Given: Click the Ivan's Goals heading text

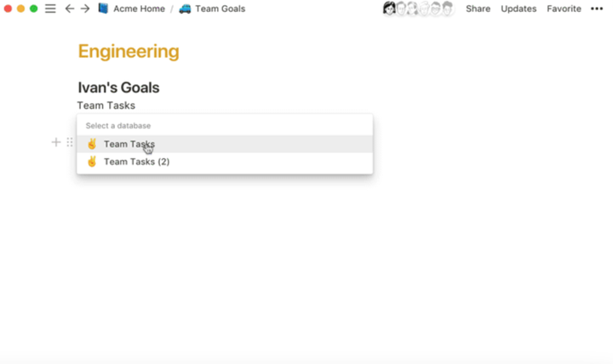Looking at the screenshot, I should coord(118,88).
